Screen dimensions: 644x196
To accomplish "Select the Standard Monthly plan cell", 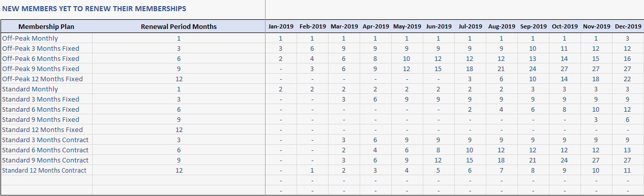I will point(46,89).
